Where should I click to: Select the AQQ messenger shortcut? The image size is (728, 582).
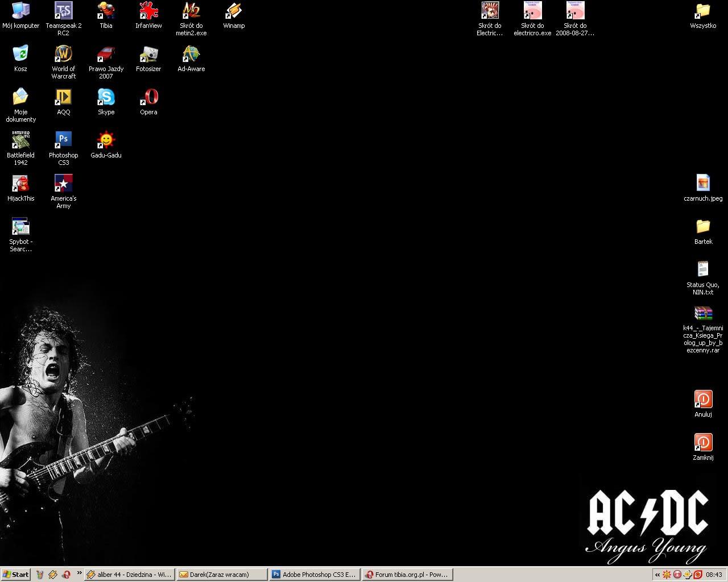click(63, 102)
